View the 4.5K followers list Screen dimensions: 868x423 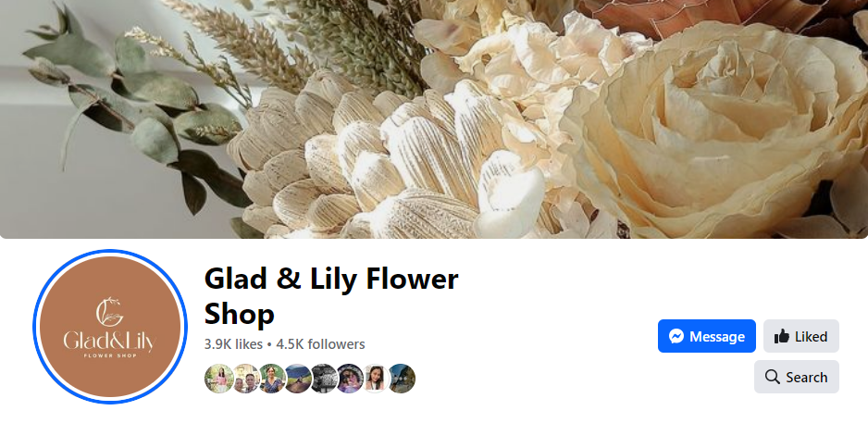point(320,344)
